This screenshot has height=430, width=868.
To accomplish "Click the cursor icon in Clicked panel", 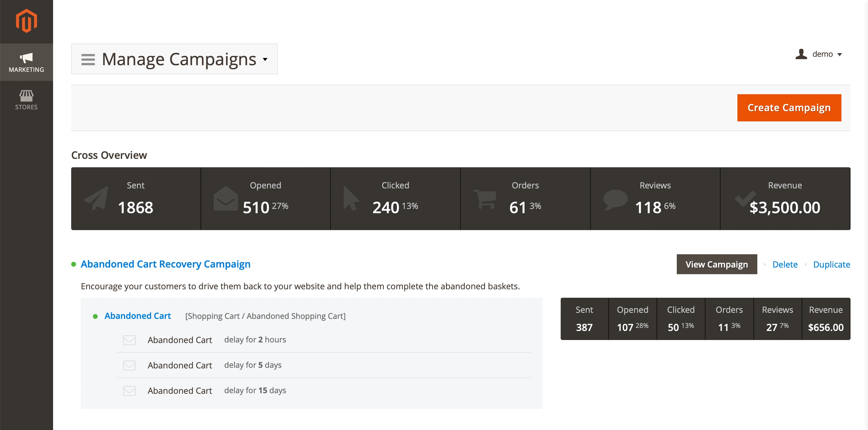I will click(x=351, y=199).
